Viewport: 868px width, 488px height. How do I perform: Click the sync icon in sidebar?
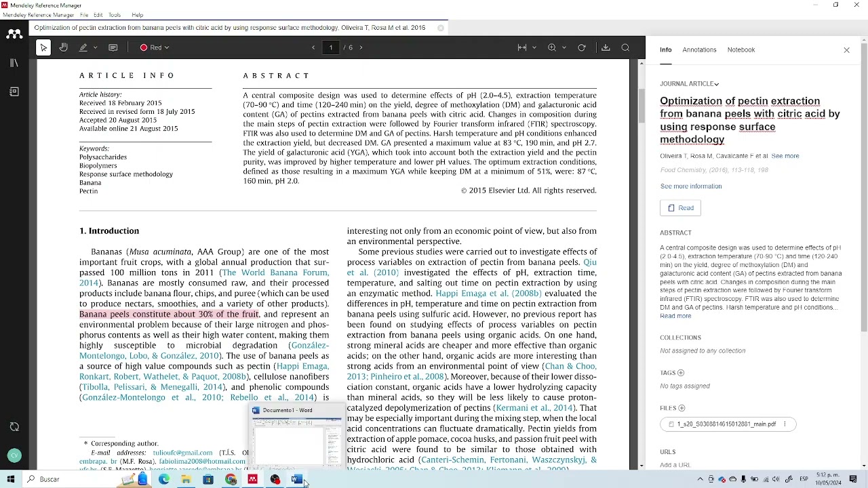click(x=14, y=427)
